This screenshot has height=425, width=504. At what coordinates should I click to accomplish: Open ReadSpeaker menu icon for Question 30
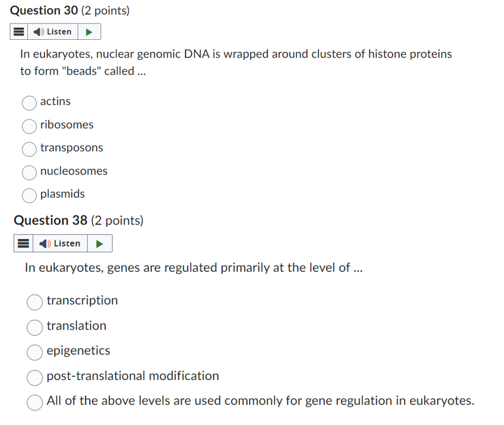[18, 32]
